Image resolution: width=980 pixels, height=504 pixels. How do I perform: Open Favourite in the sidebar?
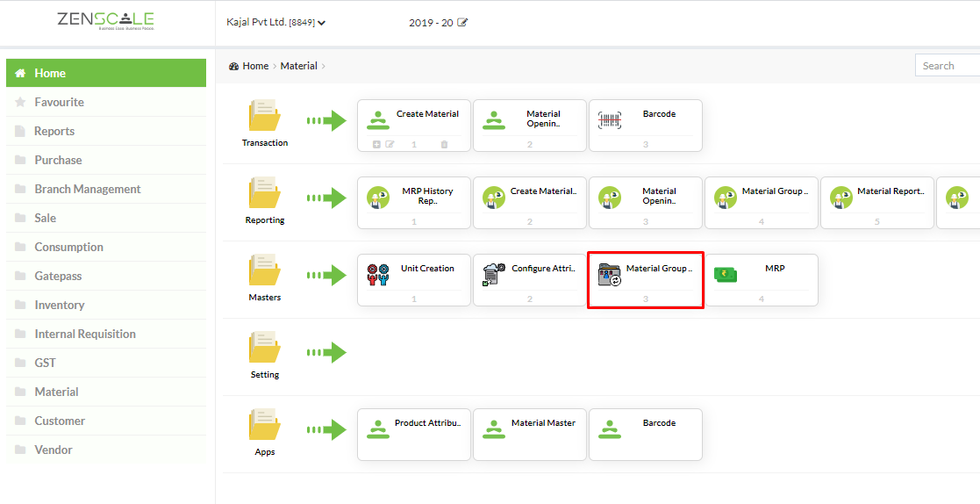[x=106, y=102]
